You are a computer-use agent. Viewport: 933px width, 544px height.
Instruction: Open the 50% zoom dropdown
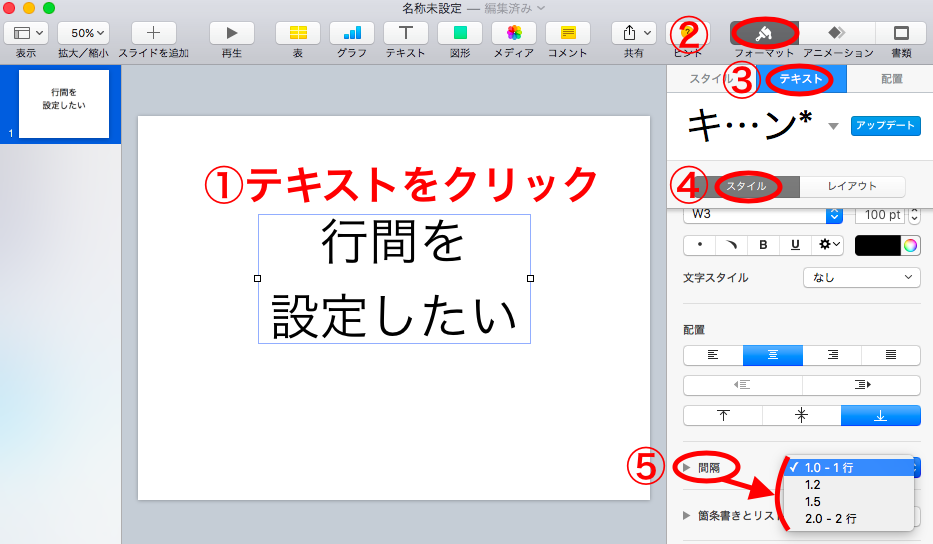click(x=83, y=33)
